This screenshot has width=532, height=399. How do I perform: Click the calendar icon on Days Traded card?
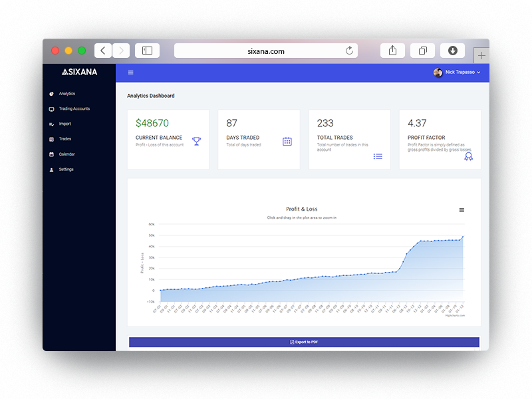pyautogui.click(x=287, y=142)
